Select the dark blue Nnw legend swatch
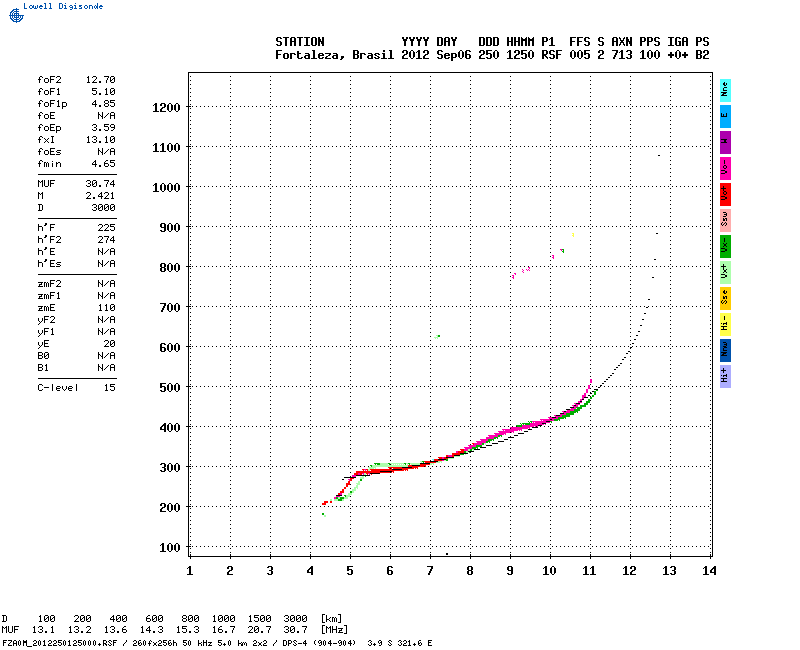 click(725, 351)
